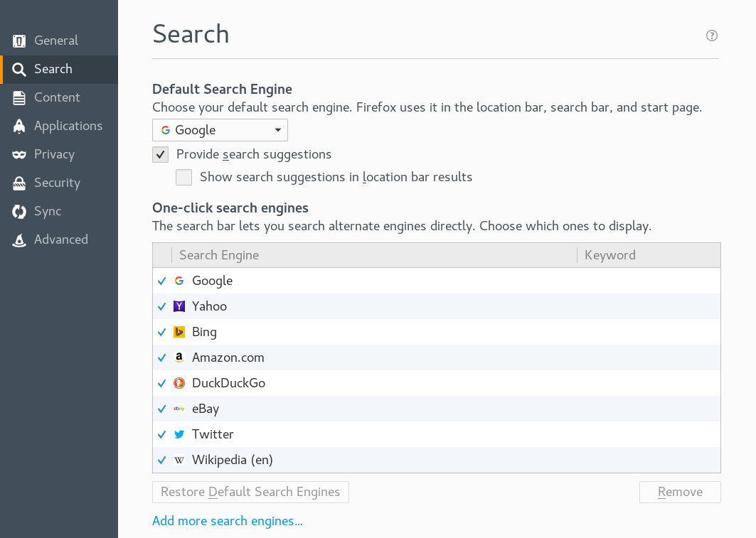Click the Advanced wizard hat icon
756x538 pixels.
[x=19, y=240]
